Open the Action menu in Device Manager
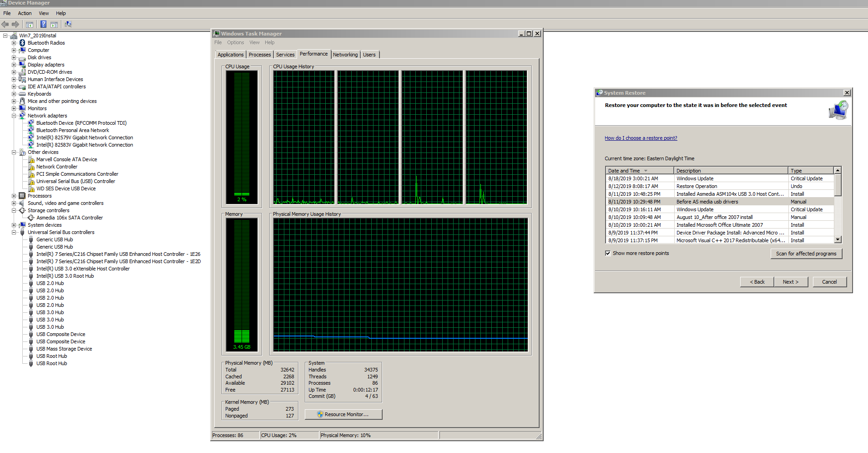Viewport: 868px width, 453px height. [25, 13]
